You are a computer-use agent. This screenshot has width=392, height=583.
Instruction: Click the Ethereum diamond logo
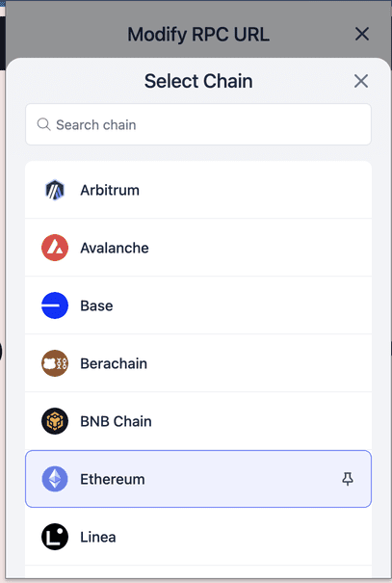pos(55,479)
